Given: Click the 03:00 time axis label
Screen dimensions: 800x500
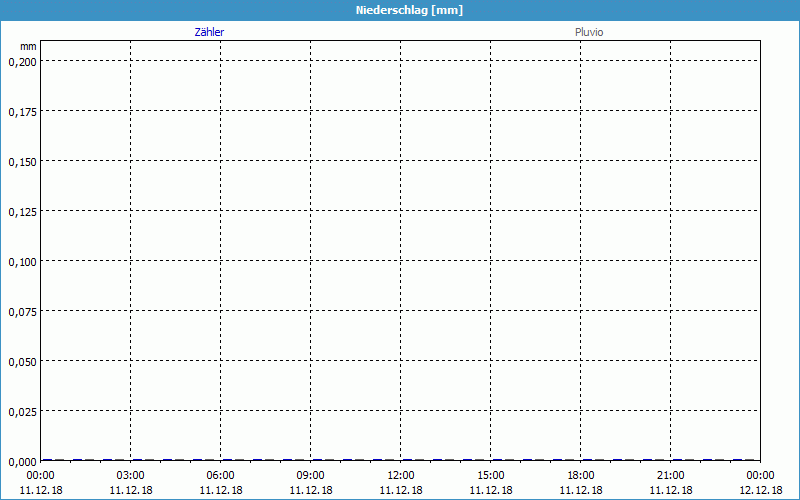Looking at the screenshot, I should pyautogui.click(x=131, y=476).
